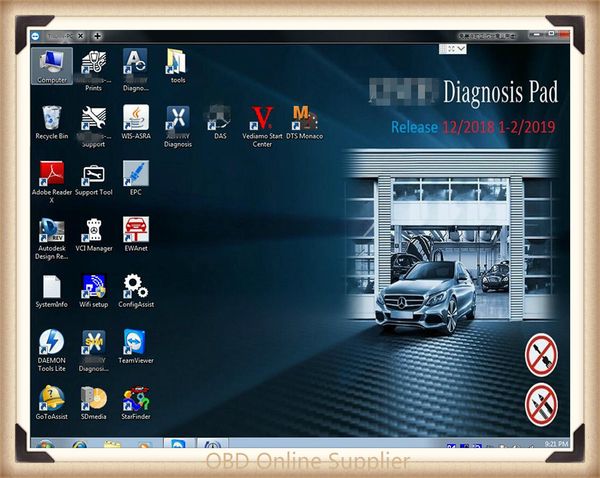Screen dimensions: 600x478
Task: Open the Computer desktop icon
Action: (x=52, y=66)
